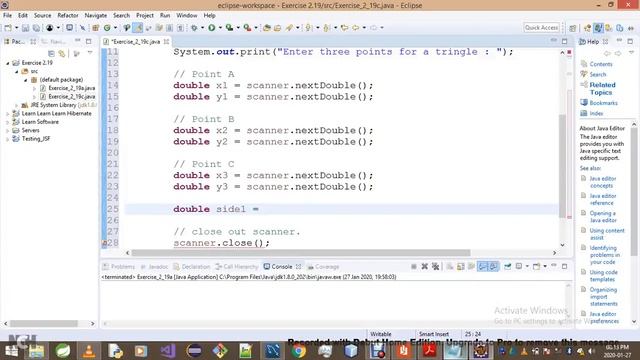
Task: Open the Call Hierarchy tab
Action: (x=237, y=267)
